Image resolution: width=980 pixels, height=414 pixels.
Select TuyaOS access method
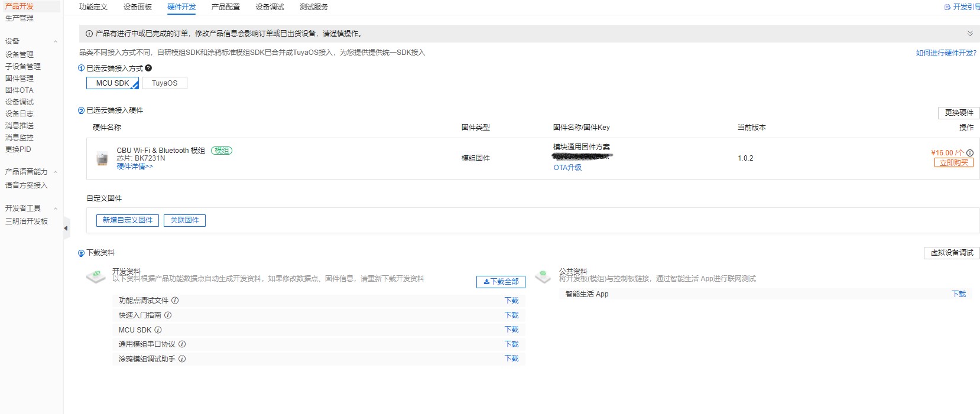pos(164,83)
